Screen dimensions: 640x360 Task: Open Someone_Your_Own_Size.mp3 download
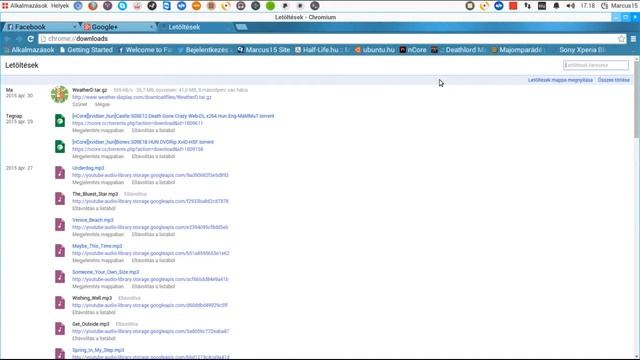click(x=106, y=272)
